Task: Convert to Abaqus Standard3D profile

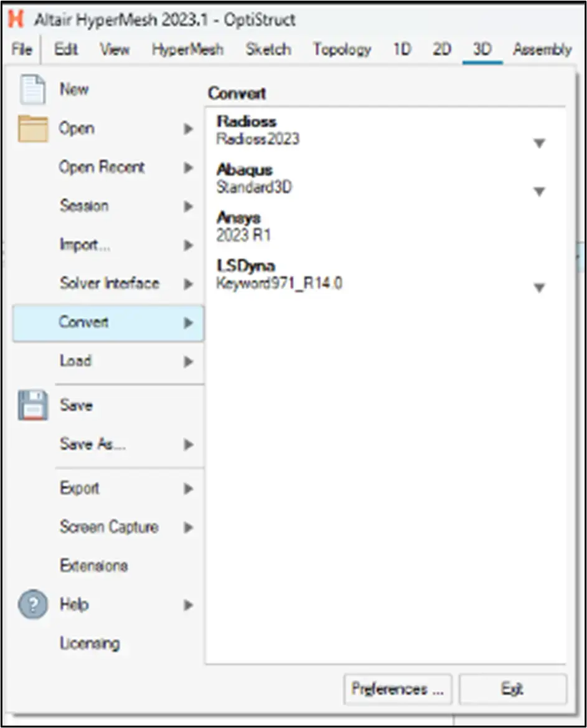Action: [255, 179]
